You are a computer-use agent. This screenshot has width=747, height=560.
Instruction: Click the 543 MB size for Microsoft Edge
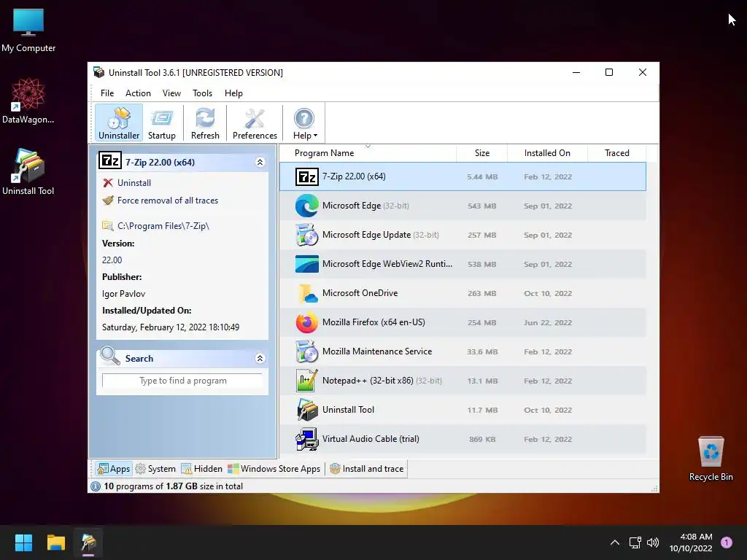[x=481, y=206]
